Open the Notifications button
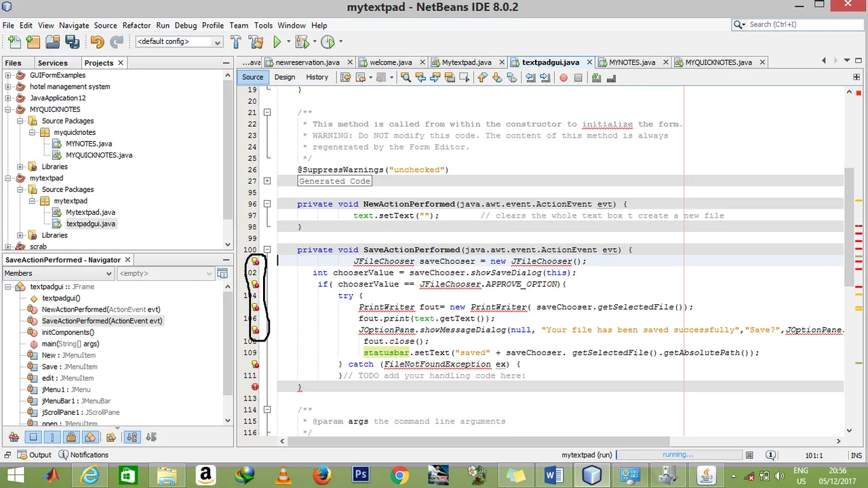The height and width of the screenshot is (488, 868). 83,455
